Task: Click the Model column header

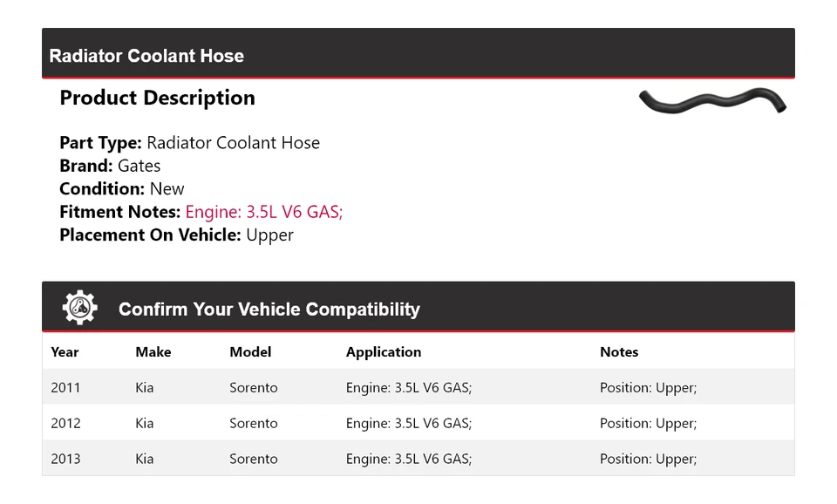Action: (250, 352)
